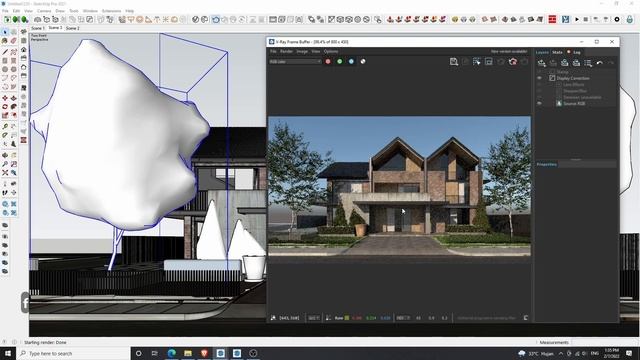
Task: Select the Pan hand tool
Action: [13, 155]
